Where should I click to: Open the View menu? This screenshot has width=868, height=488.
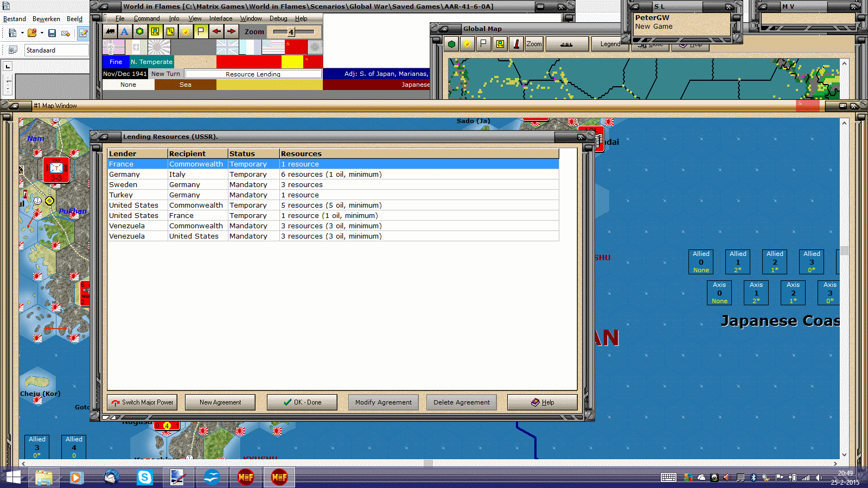tap(195, 18)
